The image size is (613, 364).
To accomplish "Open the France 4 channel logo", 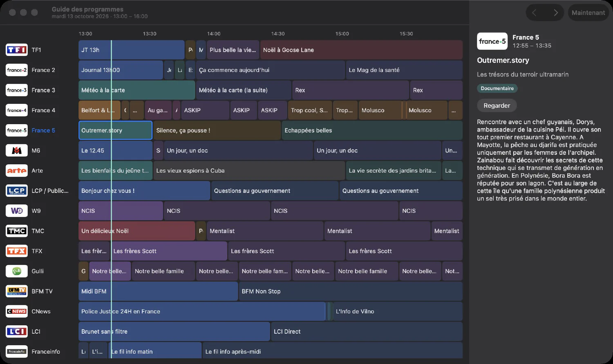I will 17,110.
